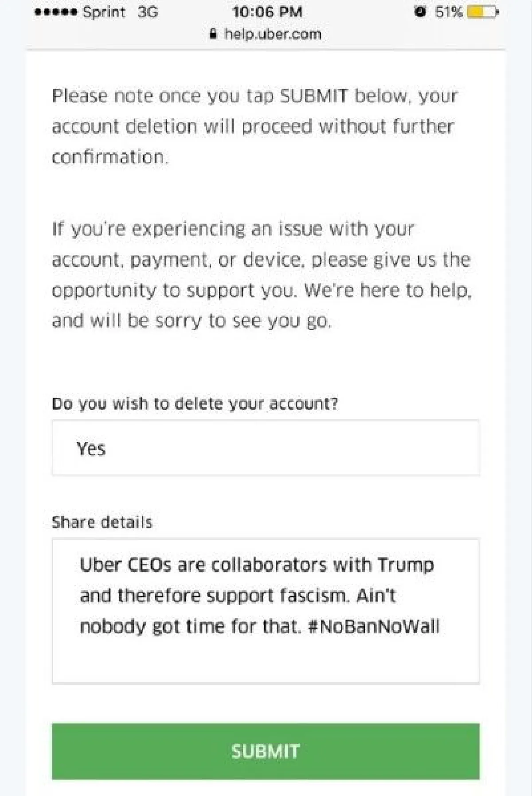Tap the 51% battery percentage
Screen dimensions: 532x796
tap(448, 12)
